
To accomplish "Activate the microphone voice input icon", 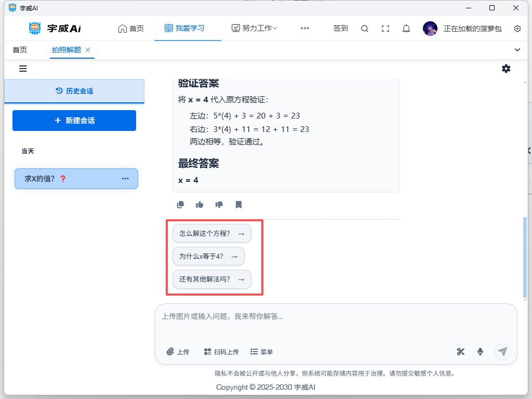I will tap(480, 352).
